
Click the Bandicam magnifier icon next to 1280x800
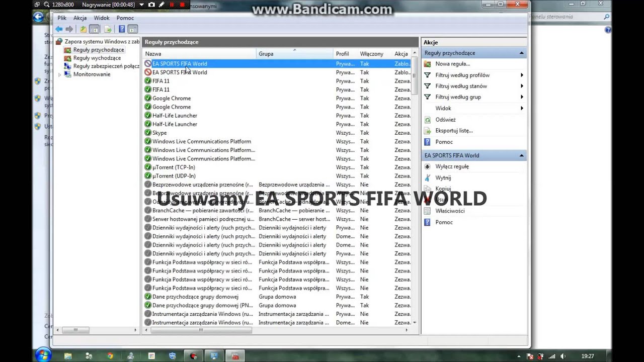pyautogui.click(x=47, y=5)
